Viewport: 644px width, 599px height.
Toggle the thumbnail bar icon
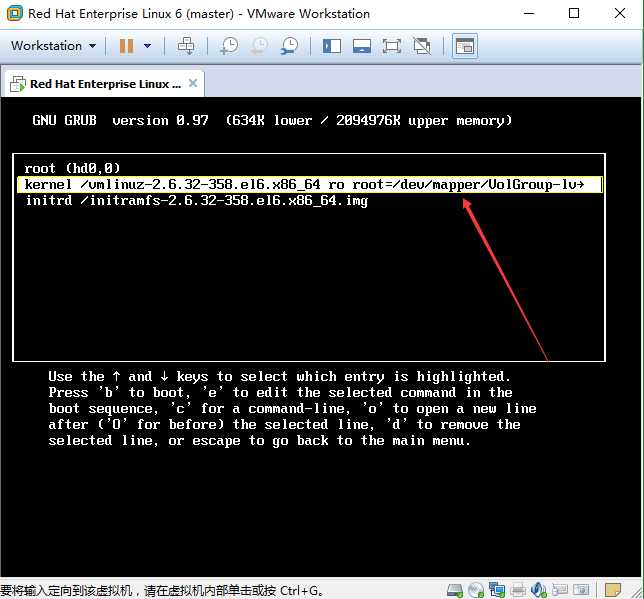coord(362,46)
